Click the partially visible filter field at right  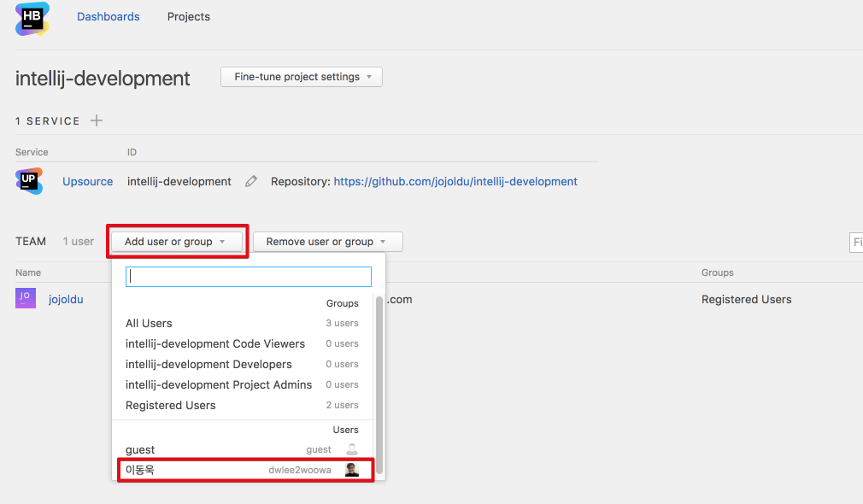point(856,242)
